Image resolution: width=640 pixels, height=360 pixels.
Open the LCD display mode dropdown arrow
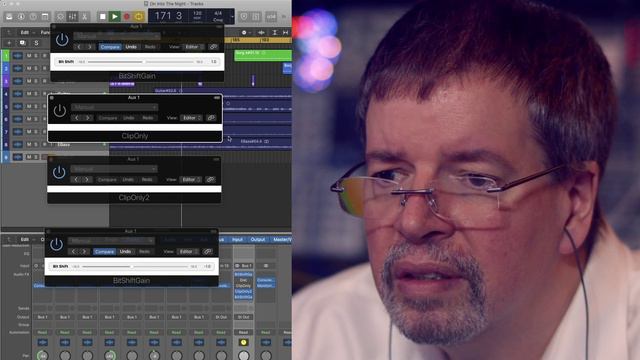tap(232, 17)
